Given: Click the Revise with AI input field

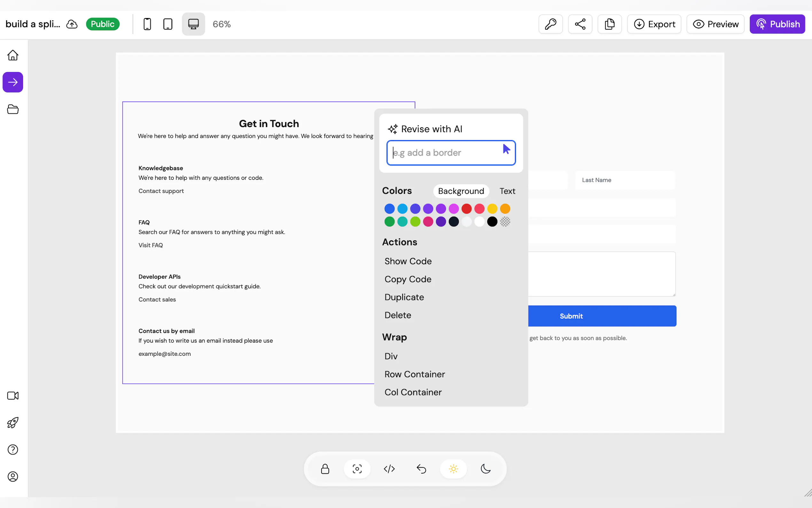Looking at the screenshot, I should click(x=443, y=153).
